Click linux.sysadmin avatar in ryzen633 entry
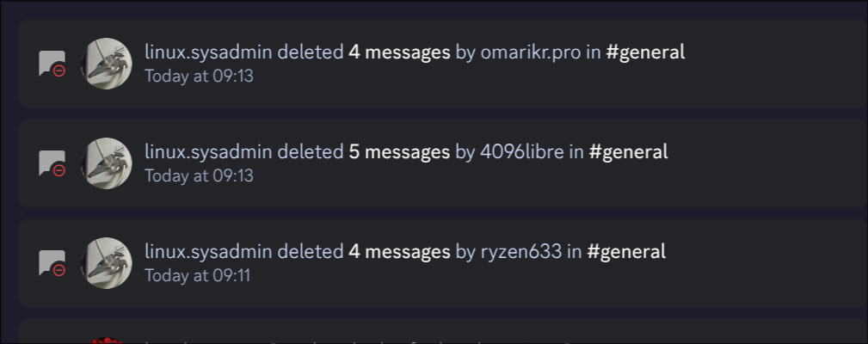This screenshot has height=344, width=868. coord(106,263)
